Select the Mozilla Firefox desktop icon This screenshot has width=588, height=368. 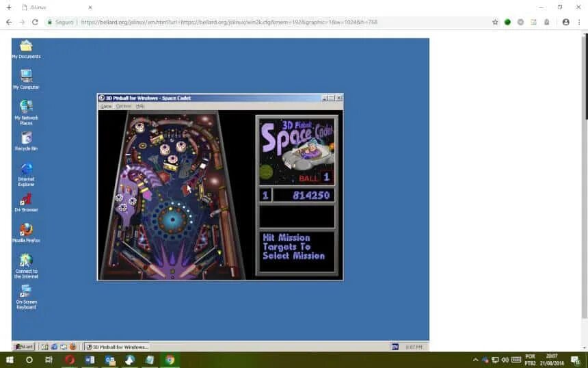26,233
